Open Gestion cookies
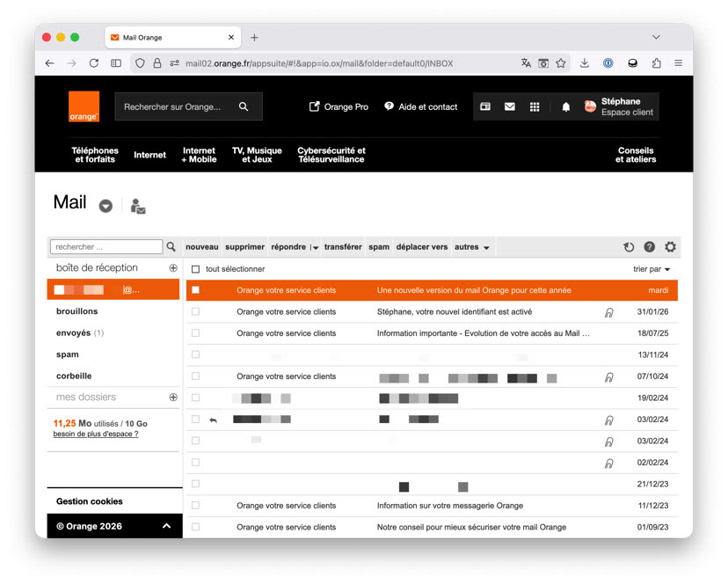Image resolution: width=728 pixels, height=584 pixels. click(90, 501)
